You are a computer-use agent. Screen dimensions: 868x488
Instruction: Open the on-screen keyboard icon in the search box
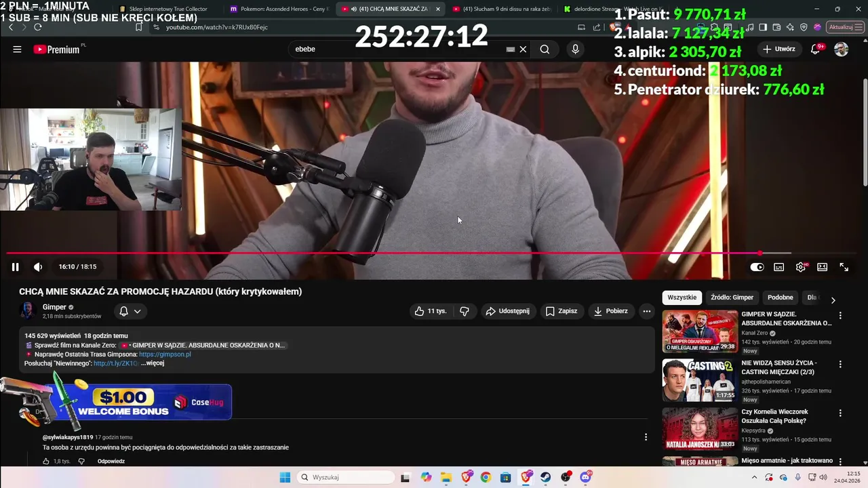coord(511,49)
